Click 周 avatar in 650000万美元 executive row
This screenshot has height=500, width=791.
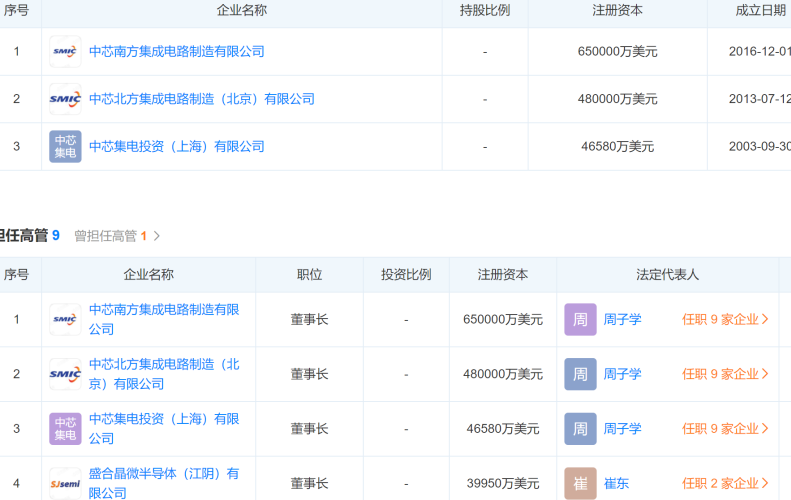pos(580,319)
